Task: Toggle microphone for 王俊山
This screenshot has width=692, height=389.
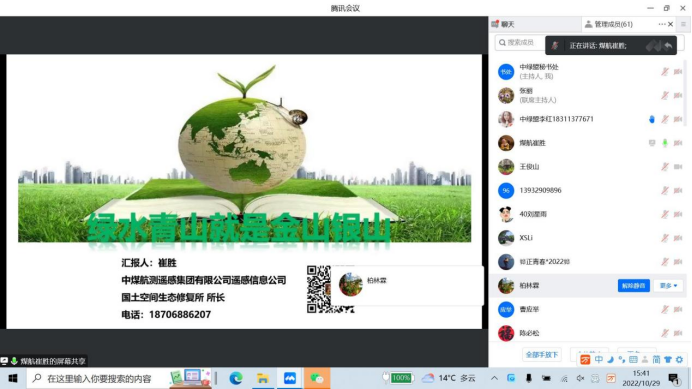Action: (665, 166)
